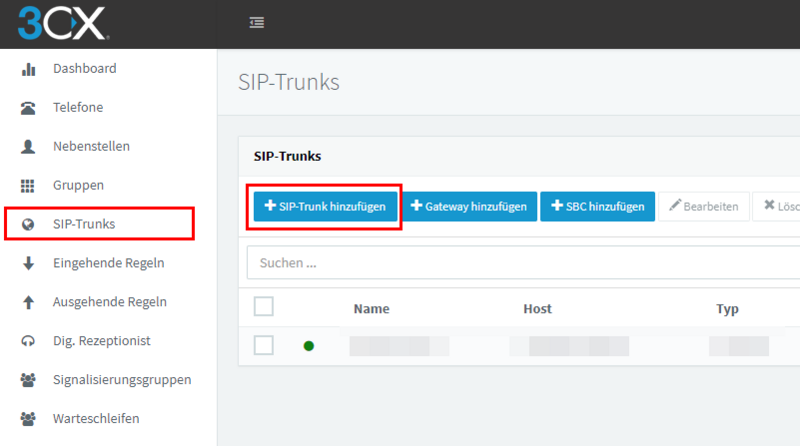The image size is (800, 446).
Task: Click the Signalisierungsgruppen people icon
Action: pos(28,380)
